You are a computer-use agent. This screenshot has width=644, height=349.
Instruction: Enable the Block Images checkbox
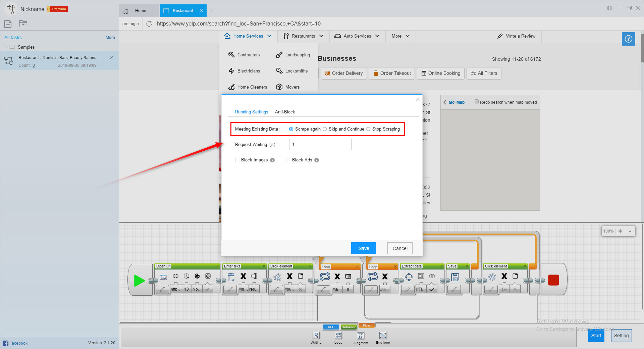237,160
